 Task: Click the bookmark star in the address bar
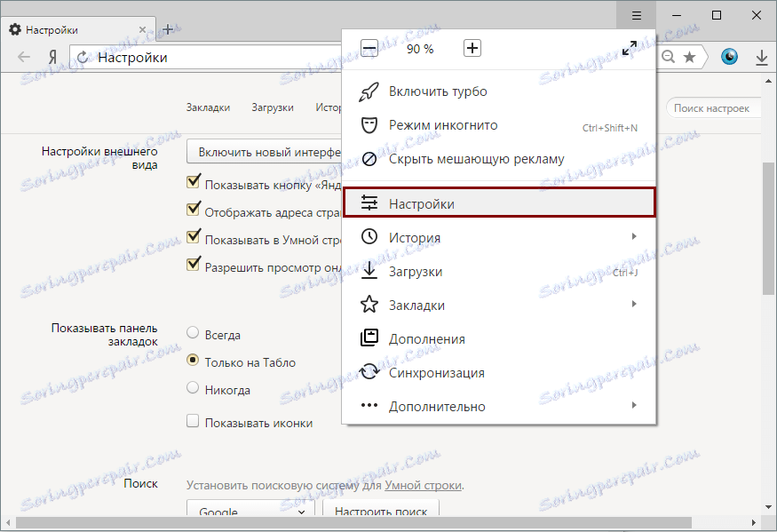pos(688,56)
